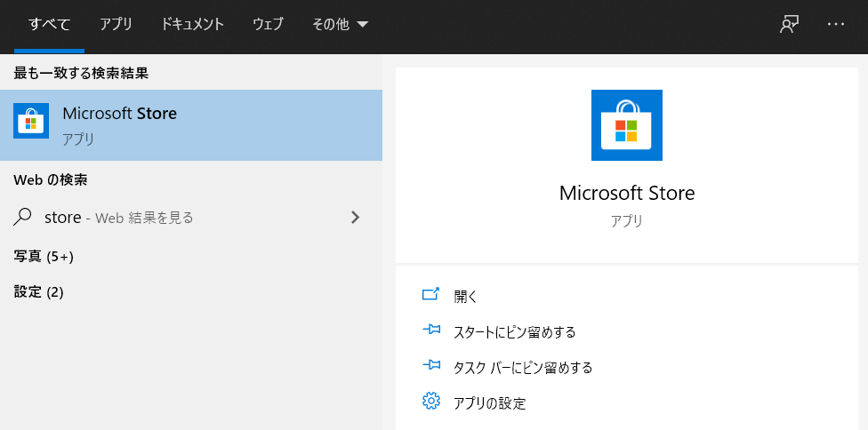
Task: Click the pin icon beside スタートにピン留めする
Action: pos(430,330)
